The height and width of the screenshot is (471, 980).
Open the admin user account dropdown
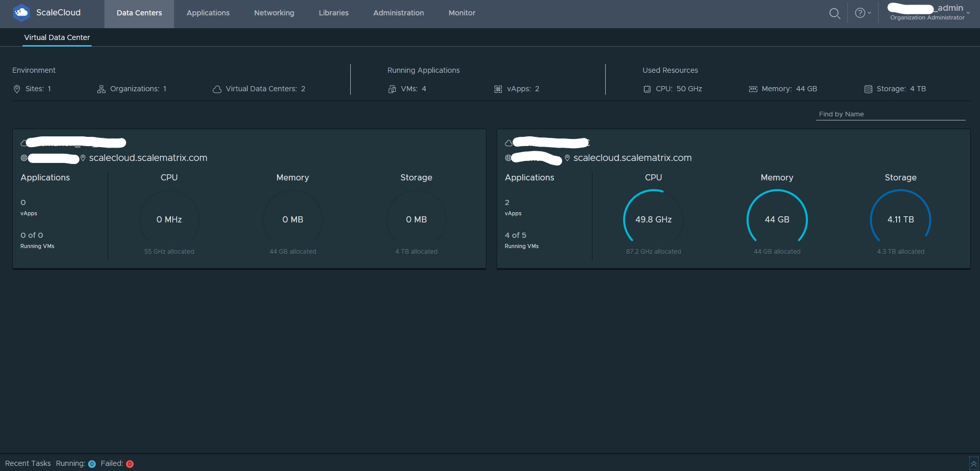[x=928, y=12]
